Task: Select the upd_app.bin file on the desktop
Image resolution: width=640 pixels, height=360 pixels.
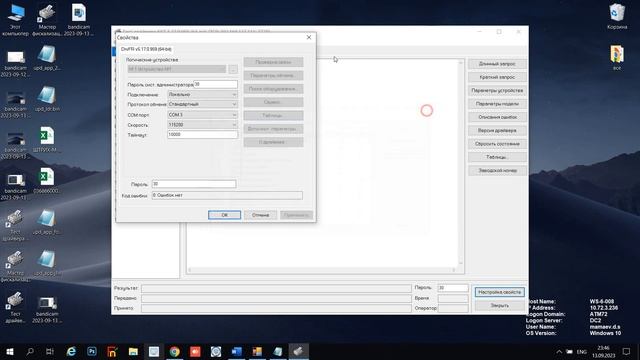Action: point(47,263)
